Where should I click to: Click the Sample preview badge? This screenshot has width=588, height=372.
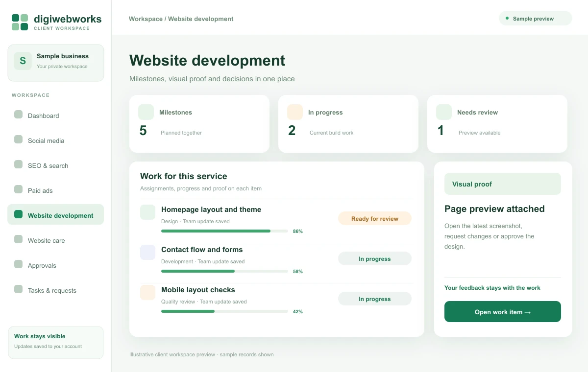point(535,18)
